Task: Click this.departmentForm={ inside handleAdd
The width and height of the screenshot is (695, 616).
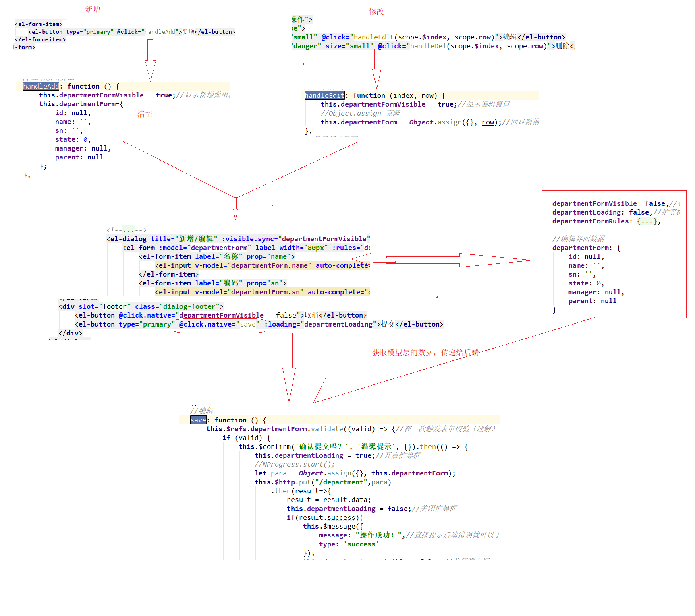Action: pos(81,104)
